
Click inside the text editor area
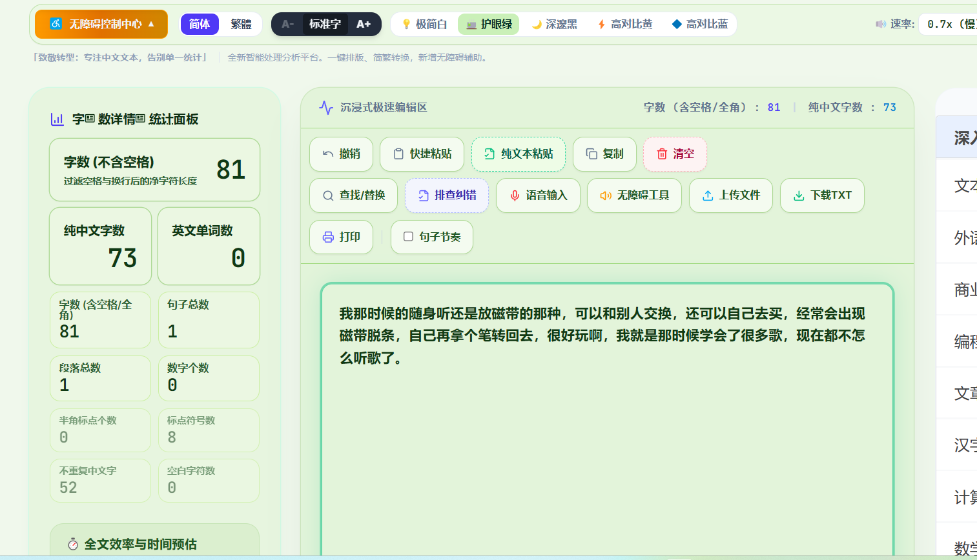coord(607,419)
